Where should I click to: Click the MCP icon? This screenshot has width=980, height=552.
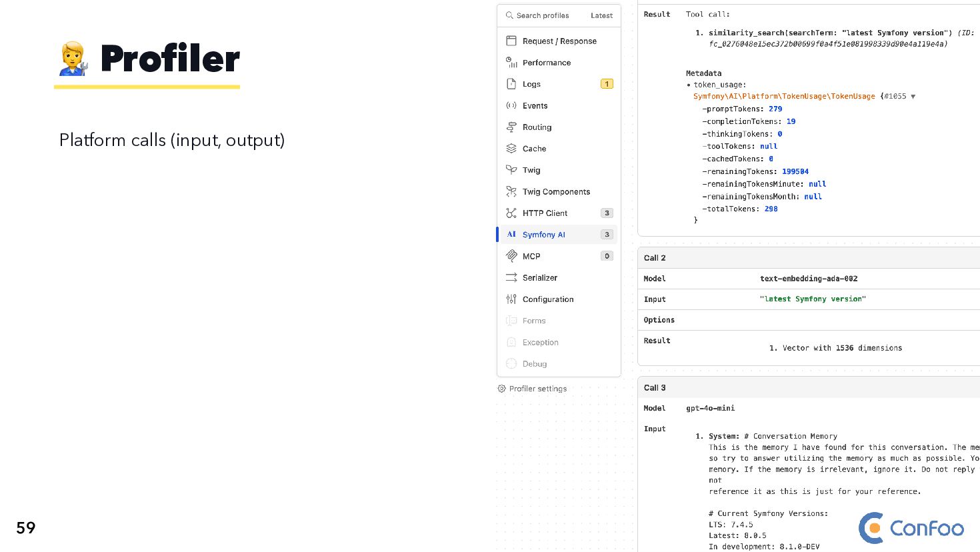coord(511,256)
